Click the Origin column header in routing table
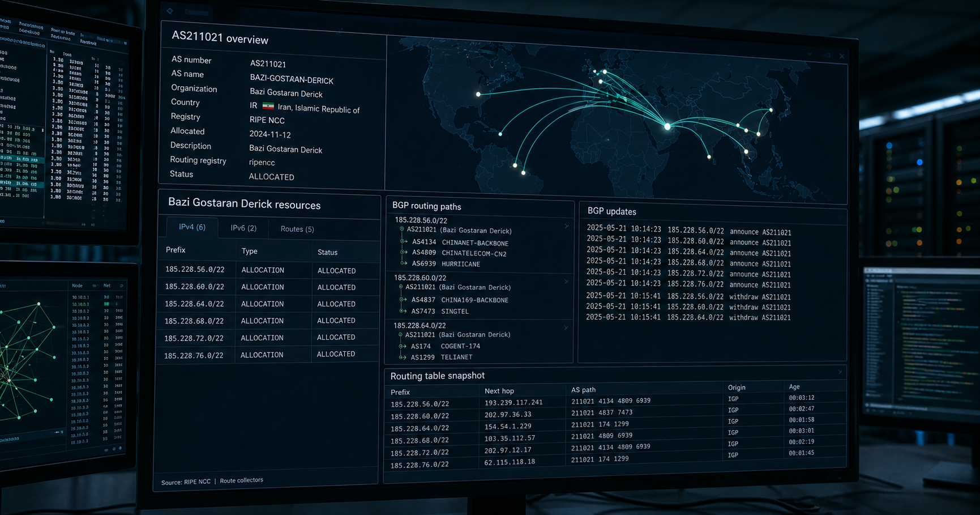The height and width of the screenshot is (515, 980). [737, 388]
